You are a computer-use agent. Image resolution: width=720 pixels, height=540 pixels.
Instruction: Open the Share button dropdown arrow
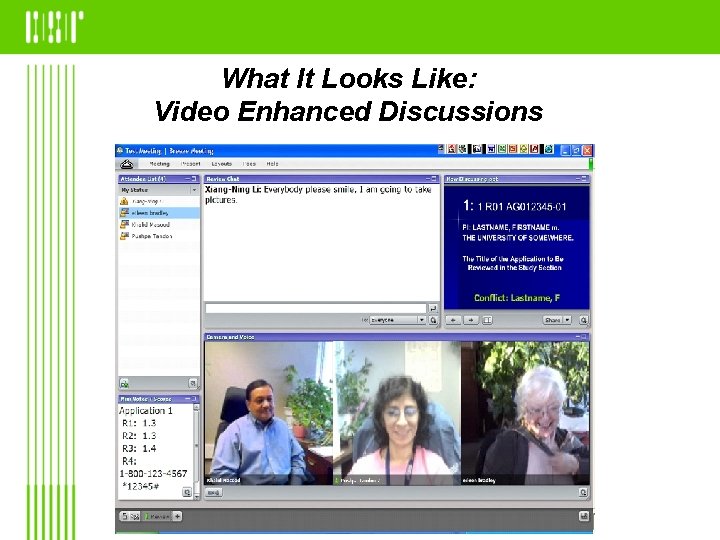(x=568, y=320)
